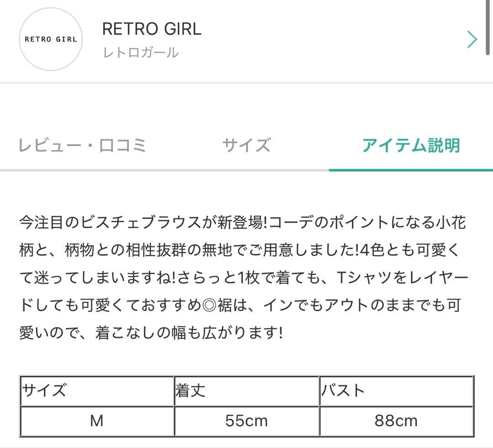Click the description line starting with 今注目のビスチェブラウス
This screenshot has width=493, height=448.
point(243,223)
